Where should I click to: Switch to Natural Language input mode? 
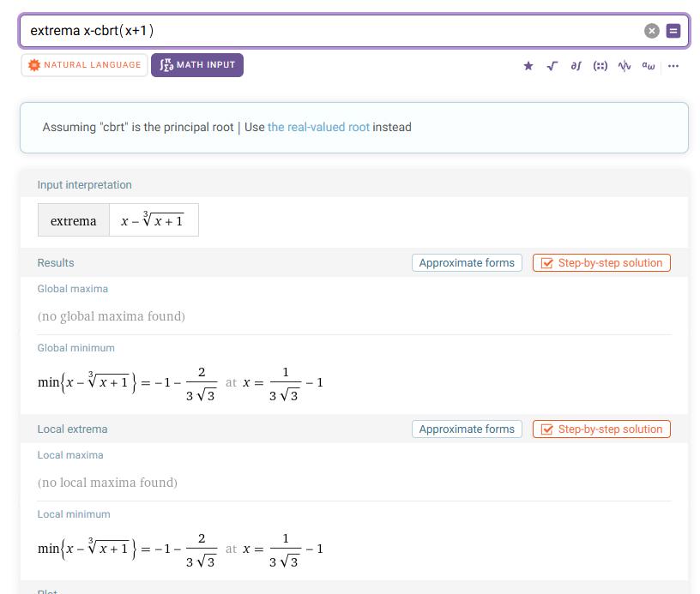coord(84,65)
